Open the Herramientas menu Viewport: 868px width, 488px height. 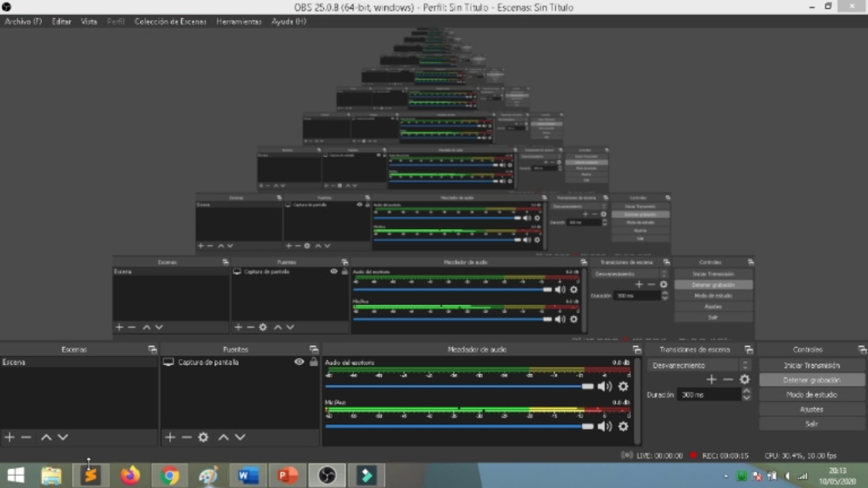239,22
